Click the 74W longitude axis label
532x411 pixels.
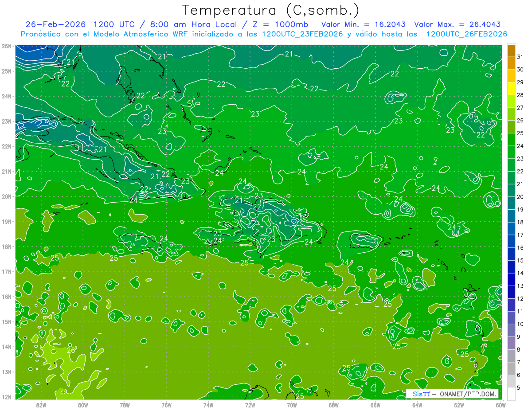208,405
